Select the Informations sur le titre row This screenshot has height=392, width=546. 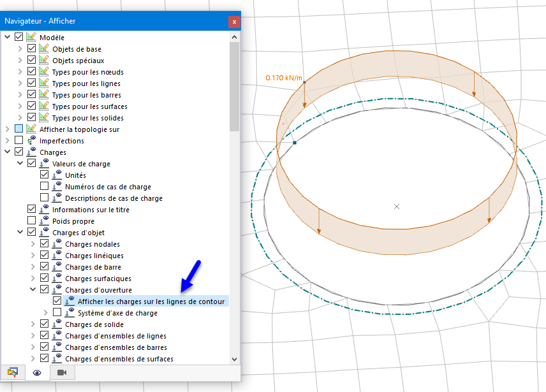point(91,210)
